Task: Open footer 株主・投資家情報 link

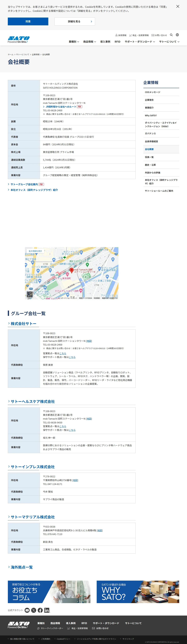Action: coord(78,628)
